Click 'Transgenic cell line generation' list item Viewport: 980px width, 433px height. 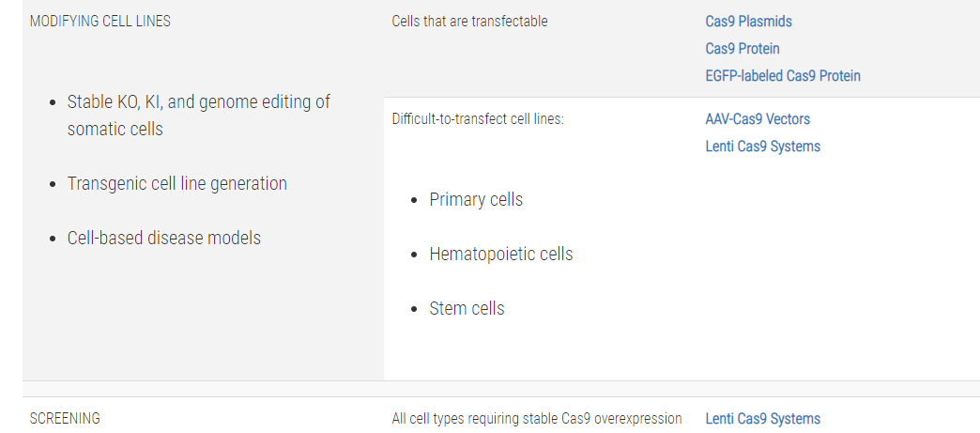coord(176,183)
